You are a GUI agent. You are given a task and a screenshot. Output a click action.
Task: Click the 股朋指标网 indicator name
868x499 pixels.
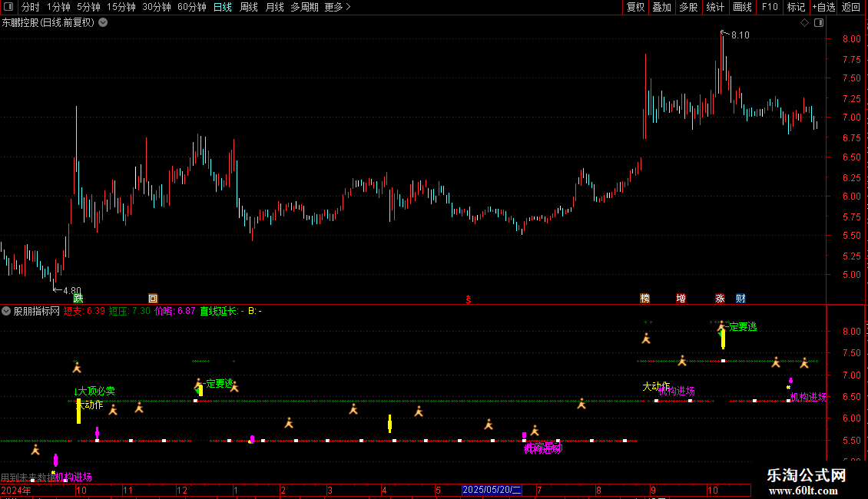tap(37, 311)
